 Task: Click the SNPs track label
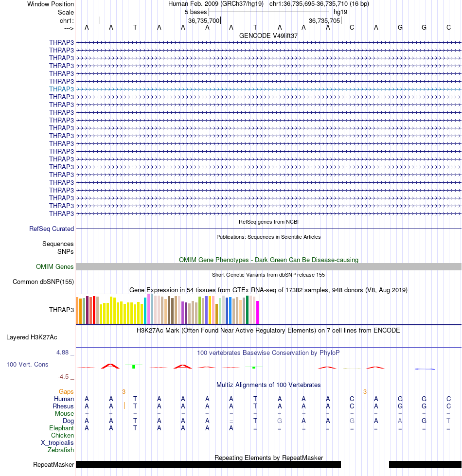66,252
